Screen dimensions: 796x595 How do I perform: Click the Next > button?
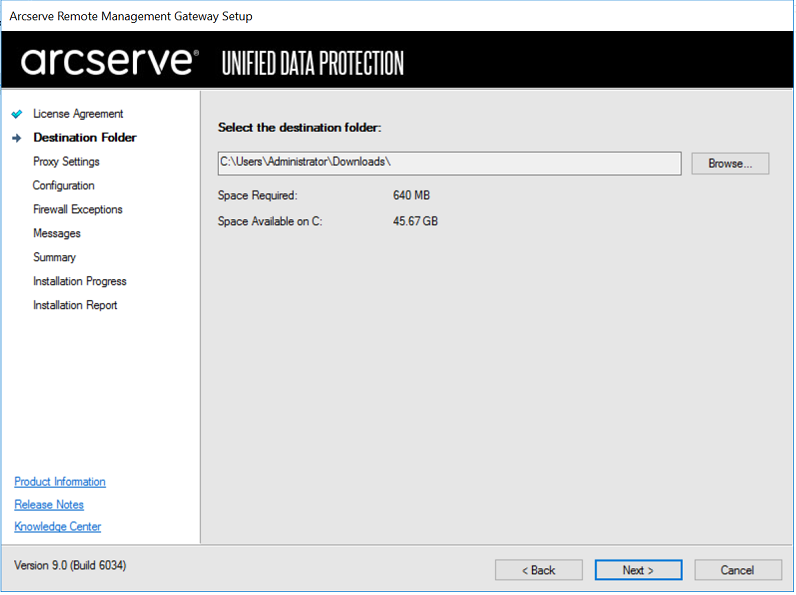(x=638, y=570)
